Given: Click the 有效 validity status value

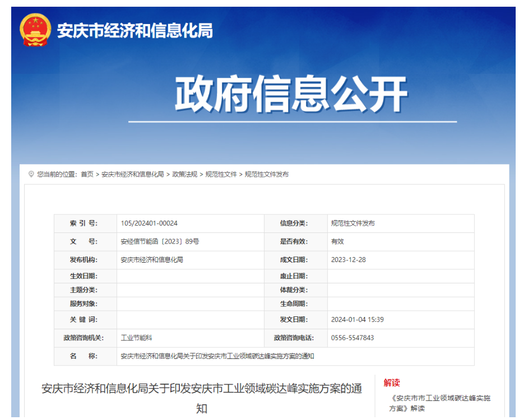Looking at the screenshot, I should click(x=337, y=241).
